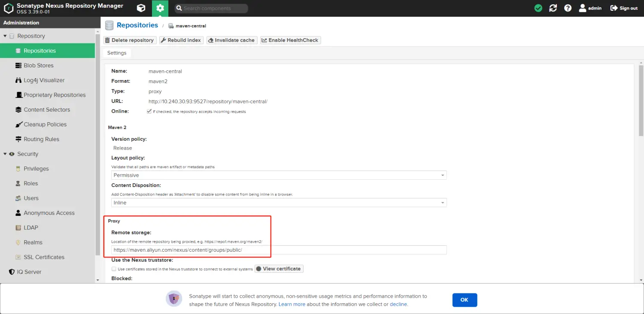The height and width of the screenshot is (314, 644).
Task: Click the Learn more link
Action: 292,305
